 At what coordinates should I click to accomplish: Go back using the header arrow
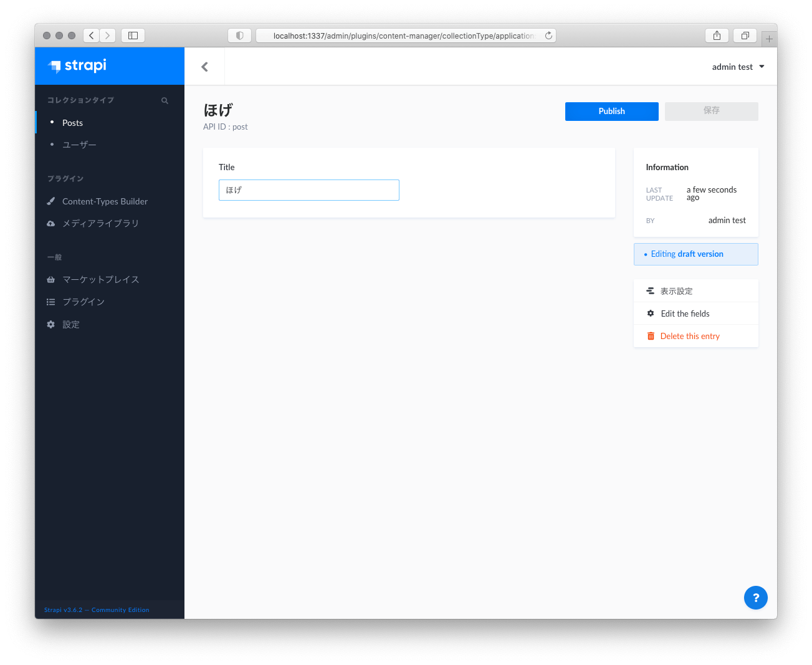tap(204, 67)
